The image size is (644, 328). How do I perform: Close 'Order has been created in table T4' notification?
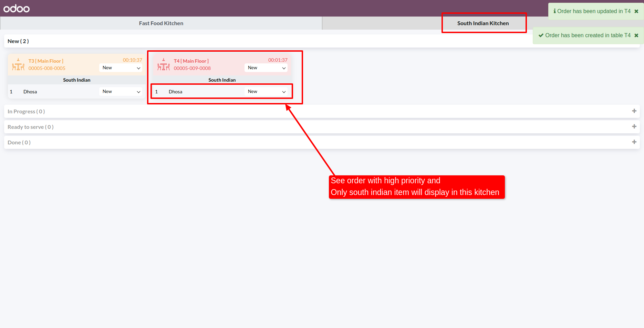tap(636, 35)
